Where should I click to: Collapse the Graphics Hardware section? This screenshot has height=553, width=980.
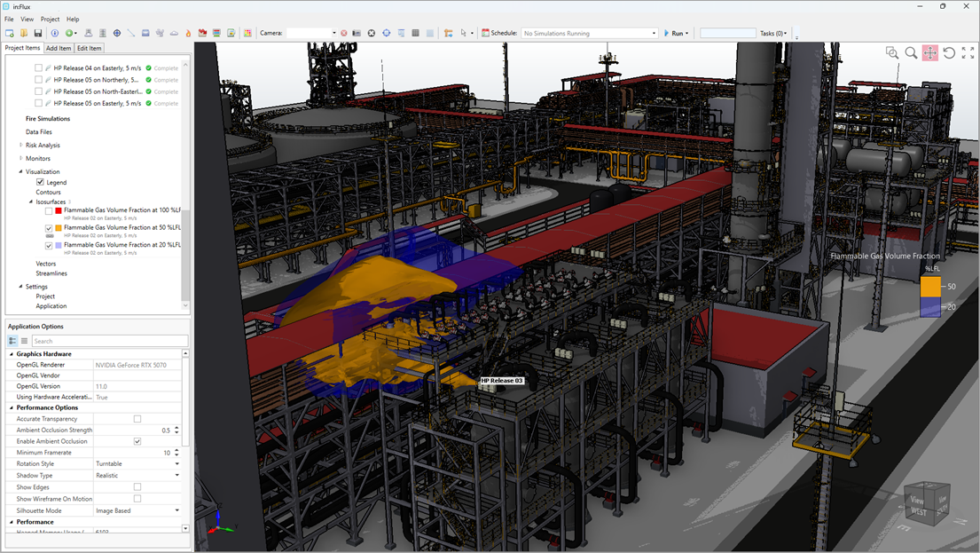(x=12, y=354)
